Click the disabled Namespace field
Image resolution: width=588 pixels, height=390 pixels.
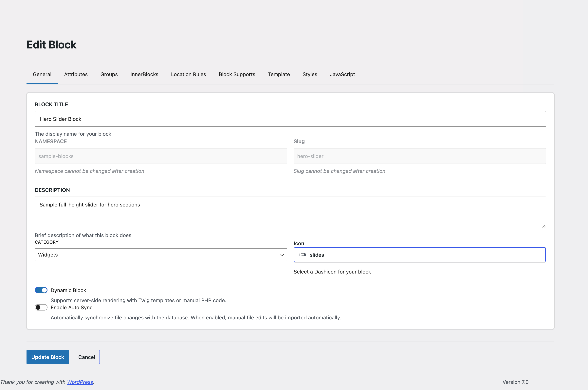(x=161, y=156)
